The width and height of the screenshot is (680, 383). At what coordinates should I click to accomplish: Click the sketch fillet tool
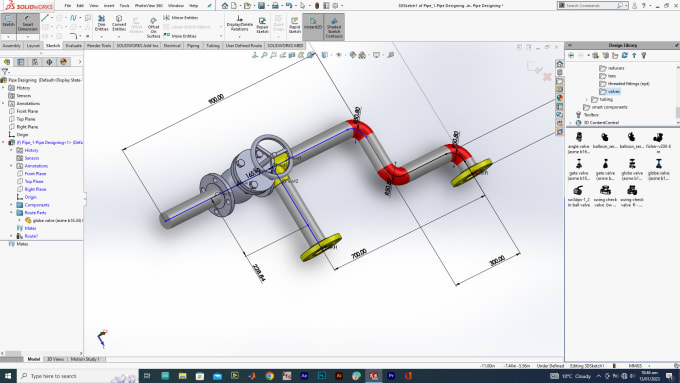point(73,36)
